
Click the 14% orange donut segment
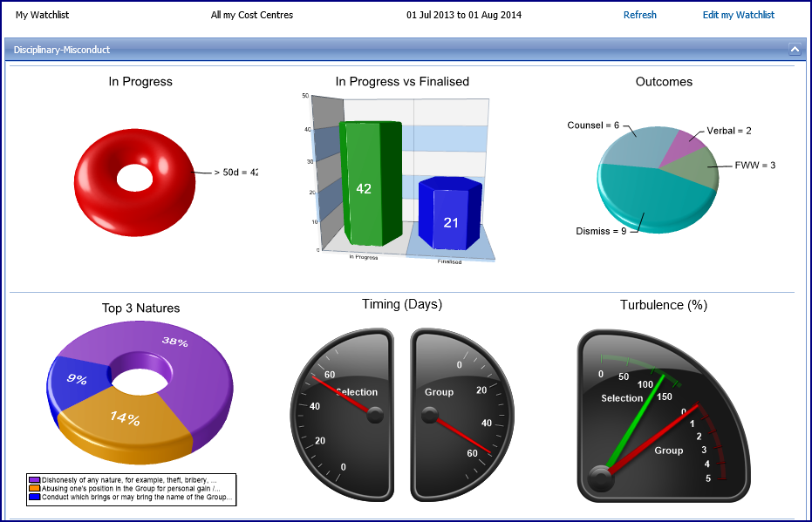[124, 424]
